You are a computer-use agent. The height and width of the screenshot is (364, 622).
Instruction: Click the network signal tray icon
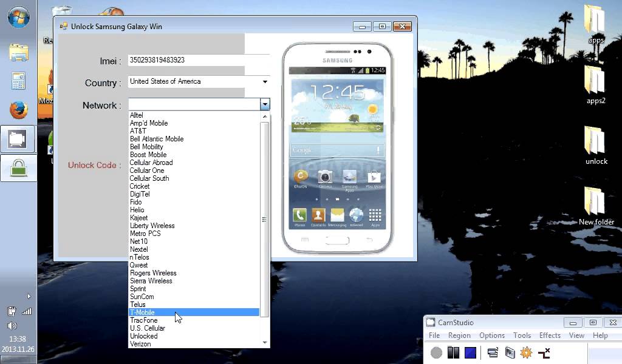coord(27,311)
